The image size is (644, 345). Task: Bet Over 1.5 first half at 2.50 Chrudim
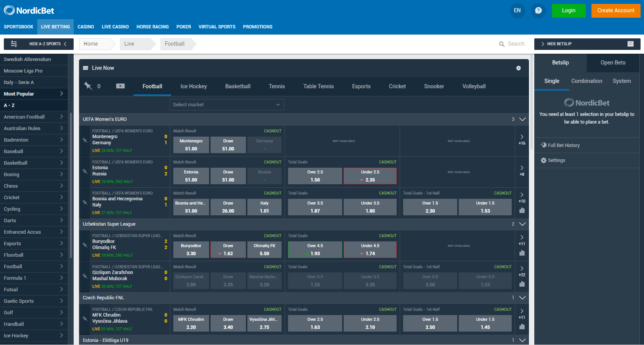[x=430, y=324]
